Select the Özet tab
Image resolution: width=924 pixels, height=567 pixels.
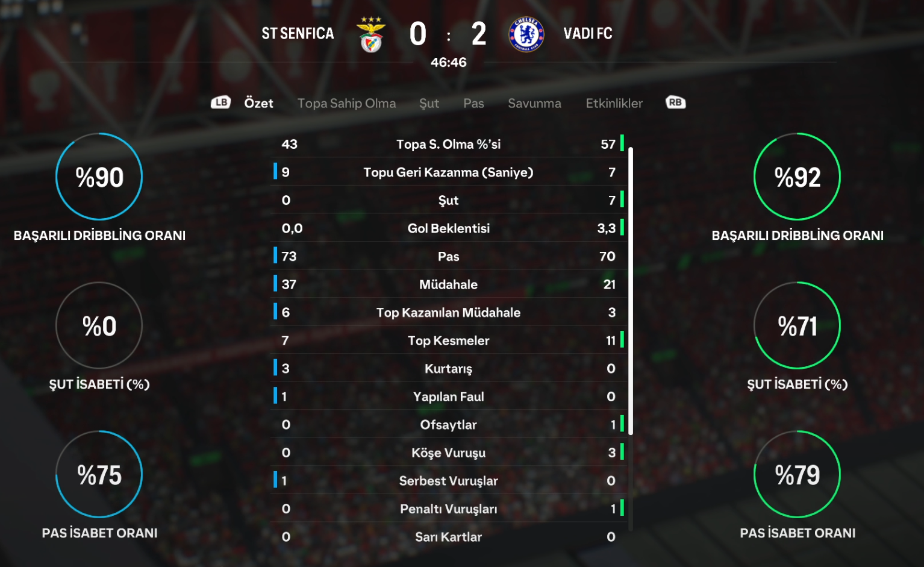pos(258,103)
